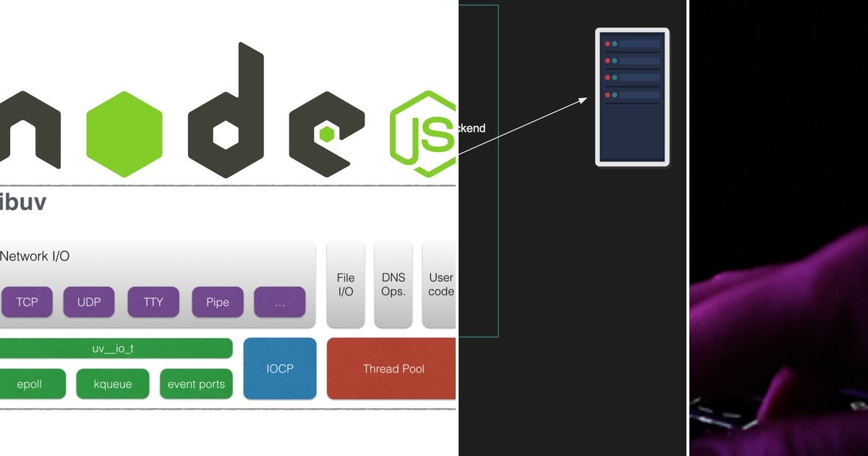868x456 pixels.
Task: Switch to the File I/O section
Action: 345,283
